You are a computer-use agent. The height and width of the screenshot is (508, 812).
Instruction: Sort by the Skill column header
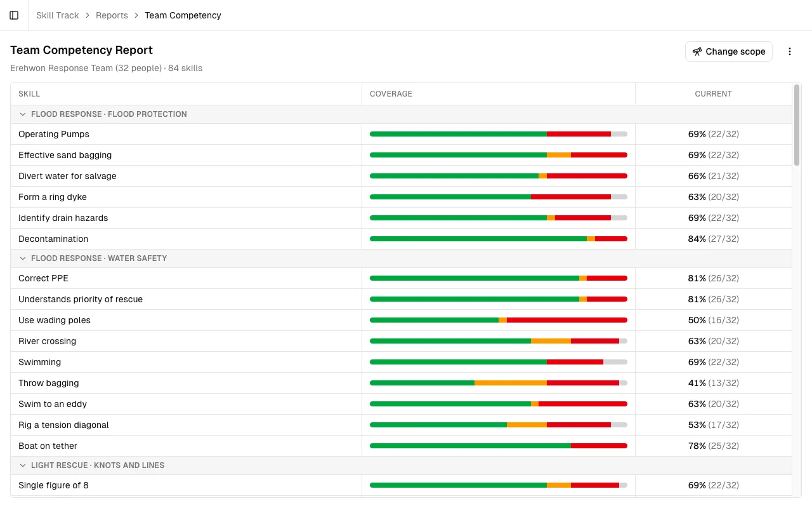29,94
